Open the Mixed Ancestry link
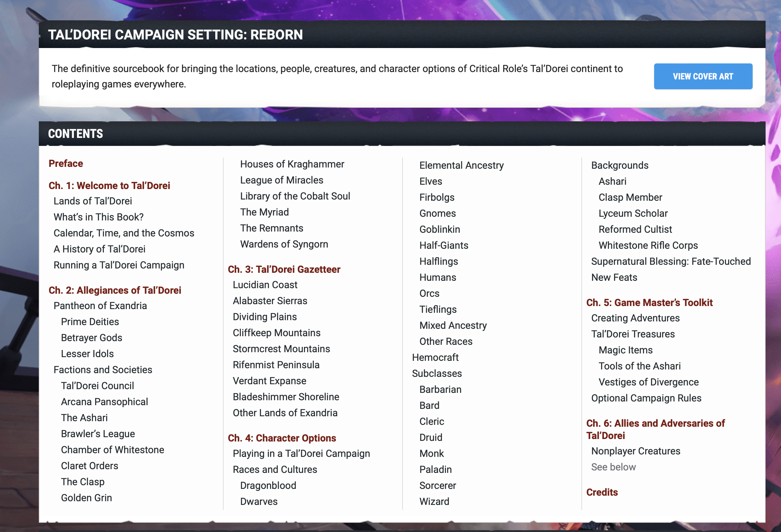 pos(453,325)
